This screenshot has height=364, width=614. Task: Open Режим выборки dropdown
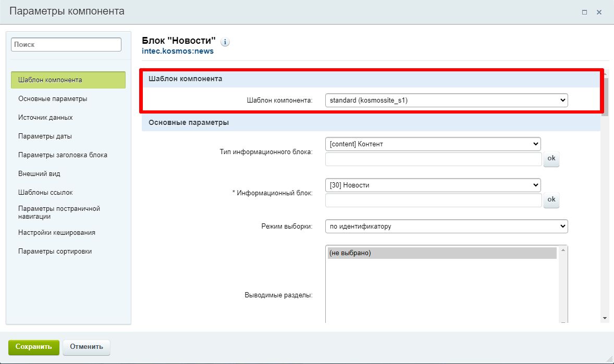coord(446,226)
